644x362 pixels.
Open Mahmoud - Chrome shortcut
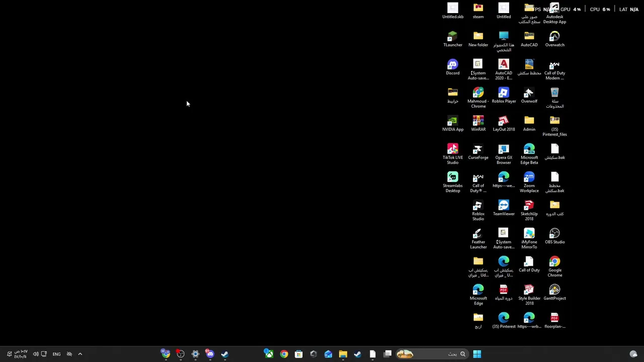pos(478,98)
